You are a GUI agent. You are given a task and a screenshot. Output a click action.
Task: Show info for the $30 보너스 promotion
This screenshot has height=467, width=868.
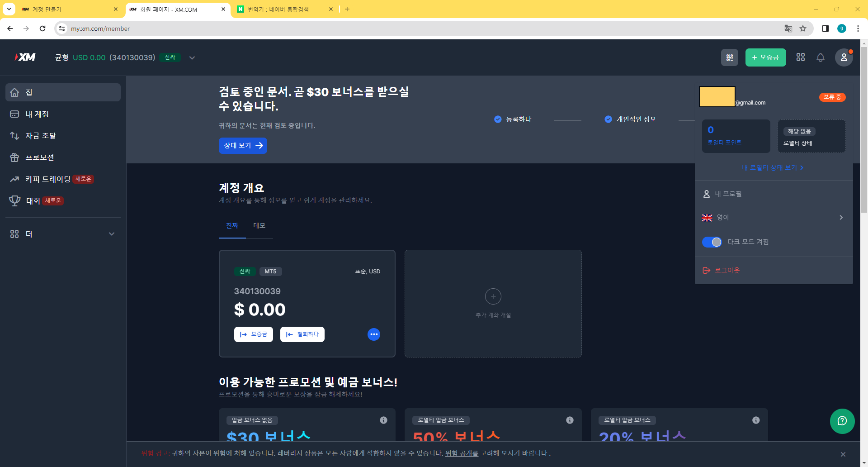coord(383,420)
